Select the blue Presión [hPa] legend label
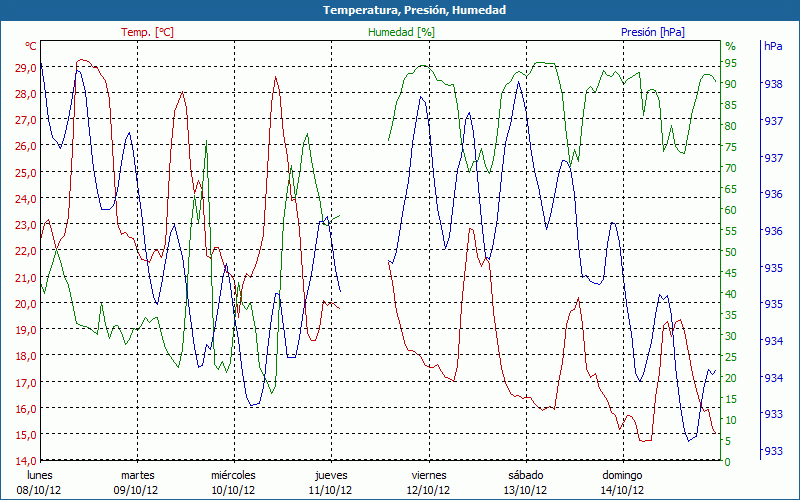Viewport: 800px width, 500px height. [x=652, y=32]
